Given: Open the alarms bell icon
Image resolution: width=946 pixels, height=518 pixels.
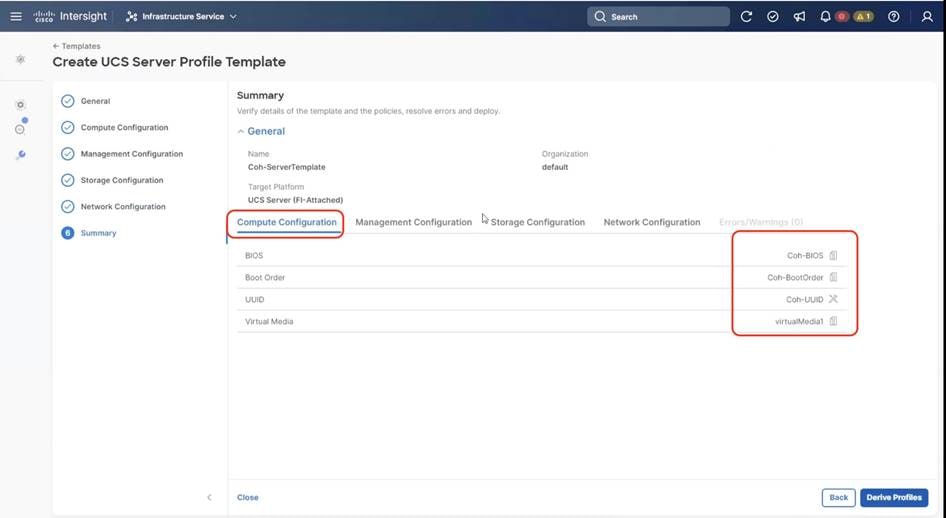Looking at the screenshot, I should click(x=825, y=16).
